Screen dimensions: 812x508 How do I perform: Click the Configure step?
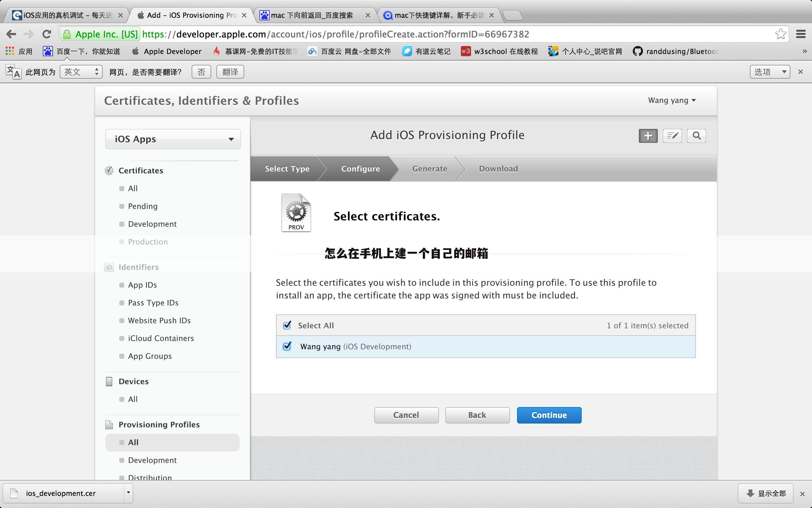[360, 169]
